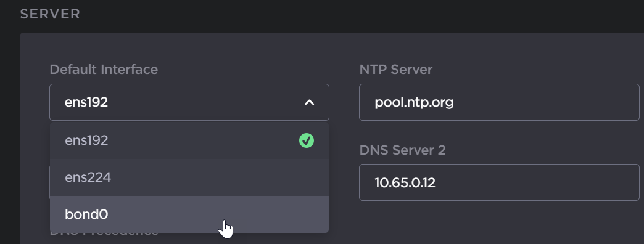Image resolution: width=644 pixels, height=244 pixels.
Task: Select bond0 from the interface list
Action: point(189,214)
